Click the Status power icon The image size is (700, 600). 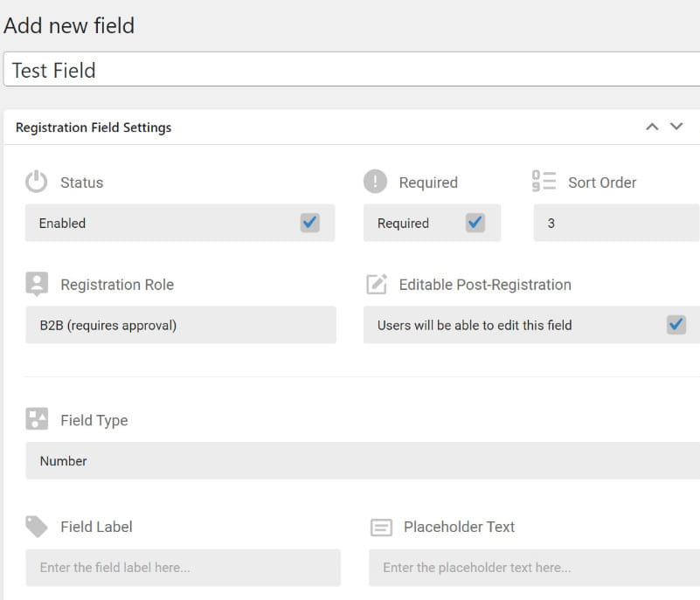(36, 182)
